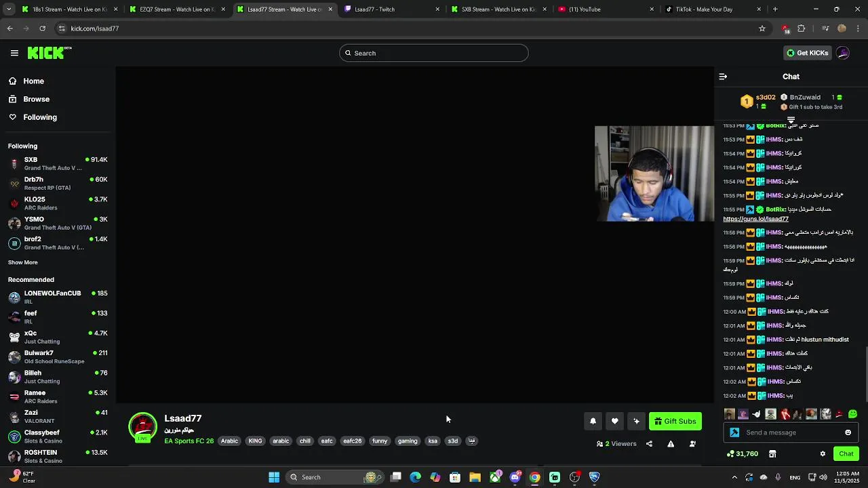The width and height of the screenshot is (868, 488).
Task: Open recommended channel LONEWOLFanCUB
Action: (x=58, y=297)
